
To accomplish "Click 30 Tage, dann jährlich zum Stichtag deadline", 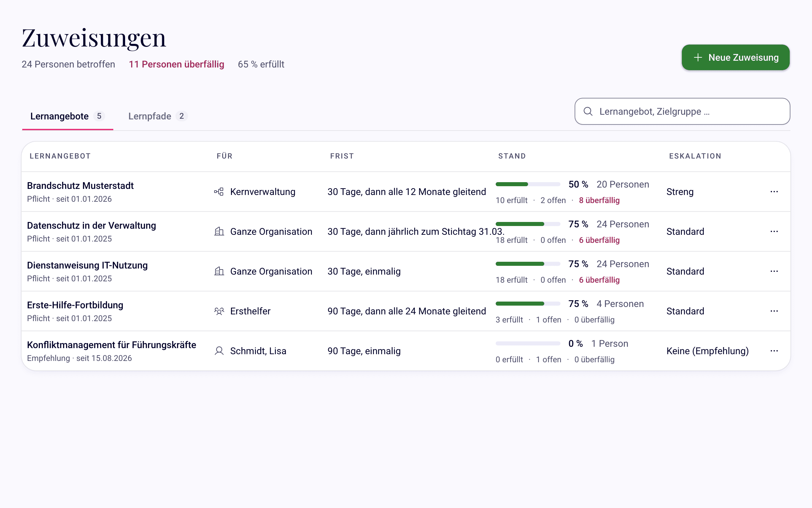I will pos(416,231).
